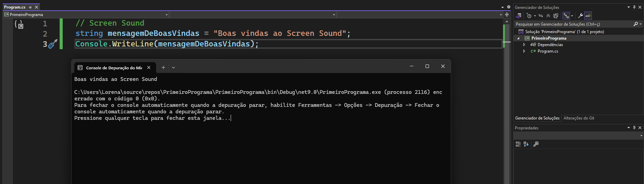The width and height of the screenshot is (644, 184).
Task: Toggle the file nesting tree icon in Solution Explorer
Action: [566, 16]
